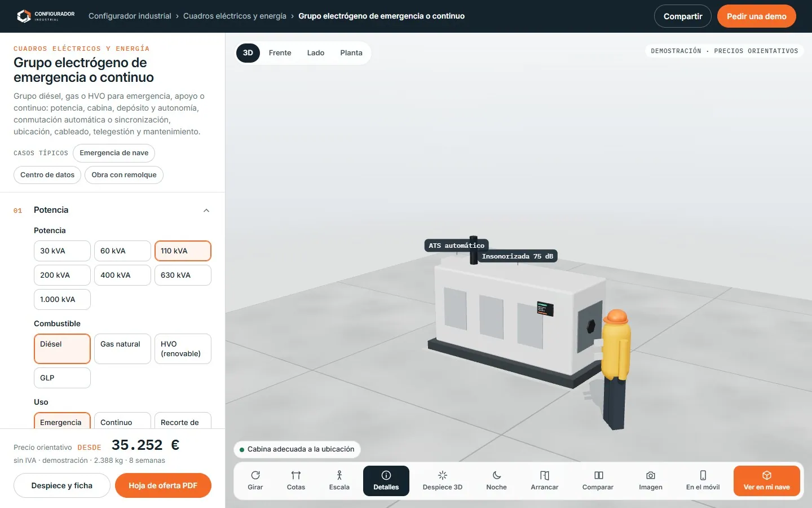The height and width of the screenshot is (508, 812).
Task: Click the Compartir button
Action: coord(683,16)
